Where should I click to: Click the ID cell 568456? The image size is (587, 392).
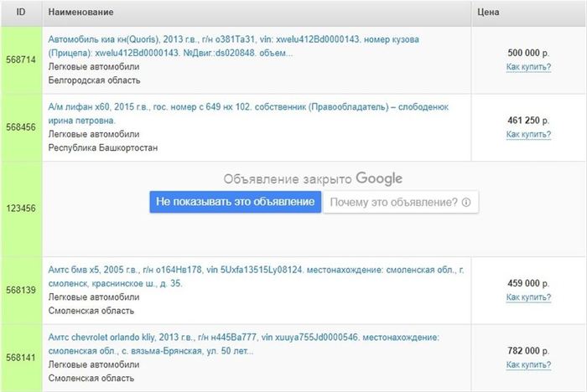pyautogui.click(x=21, y=127)
